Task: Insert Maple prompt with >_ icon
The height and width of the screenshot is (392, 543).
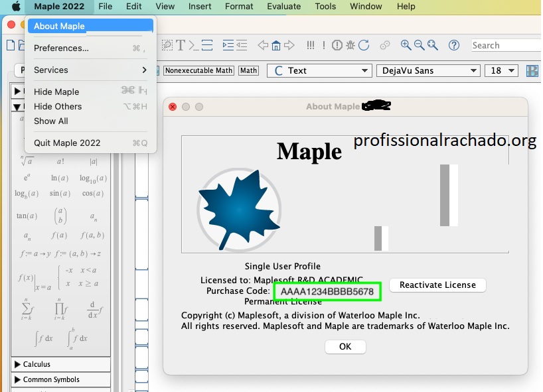Action: pyautogui.click(x=194, y=45)
